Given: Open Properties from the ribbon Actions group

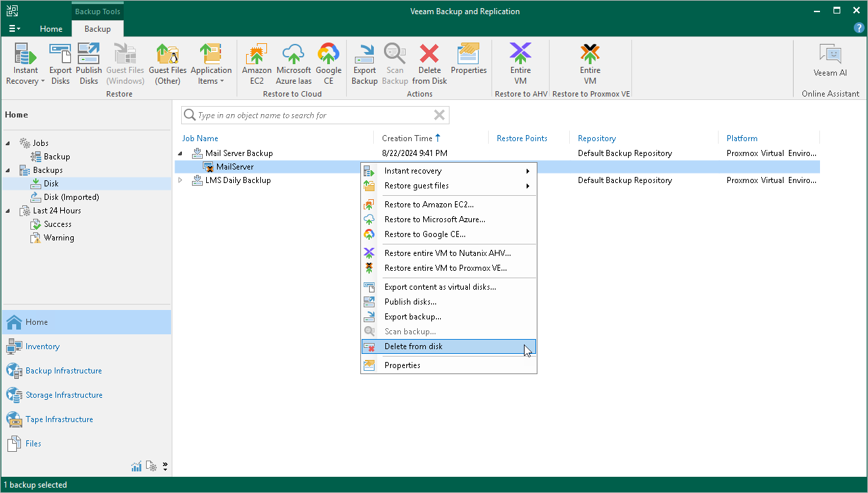Looking at the screenshot, I should tap(468, 59).
